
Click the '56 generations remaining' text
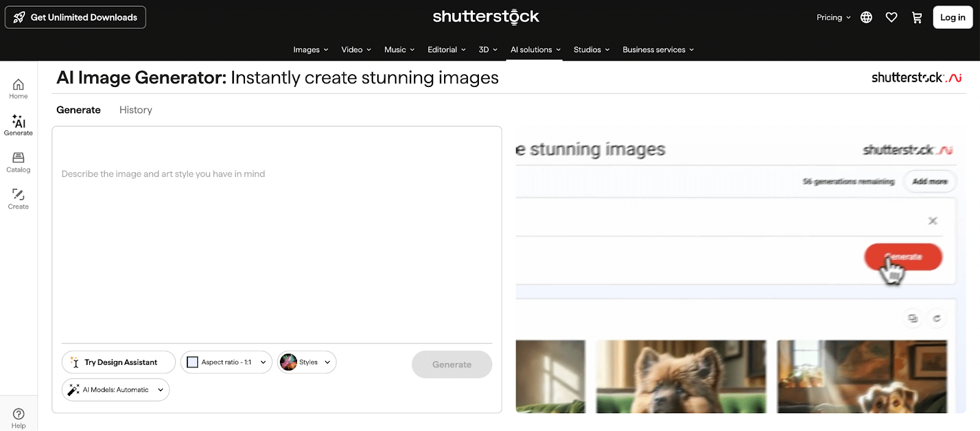(848, 182)
